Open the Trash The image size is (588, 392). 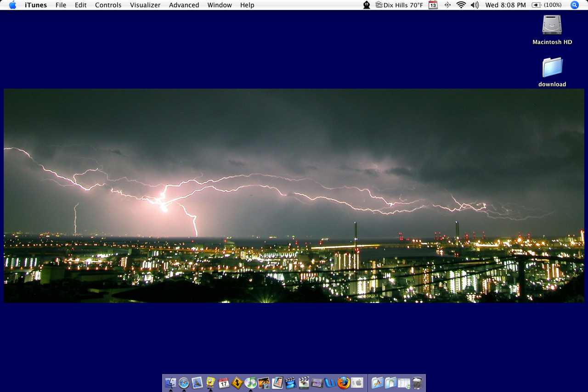pyautogui.click(x=417, y=382)
